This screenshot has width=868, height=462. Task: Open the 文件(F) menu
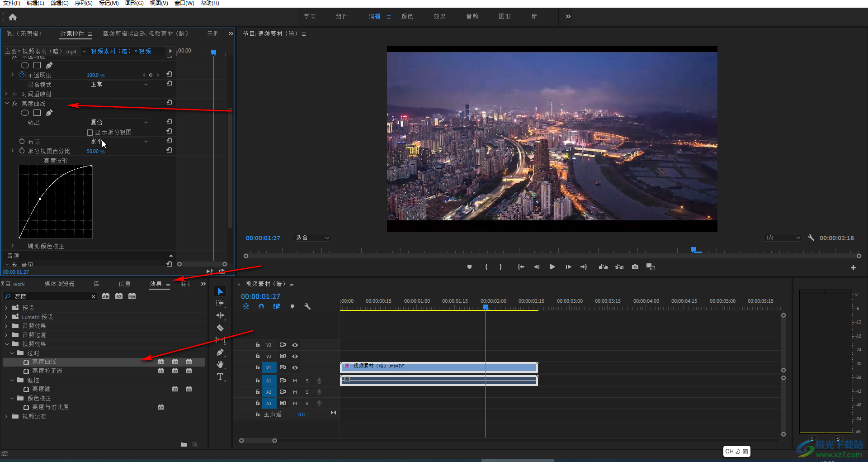[11, 3]
